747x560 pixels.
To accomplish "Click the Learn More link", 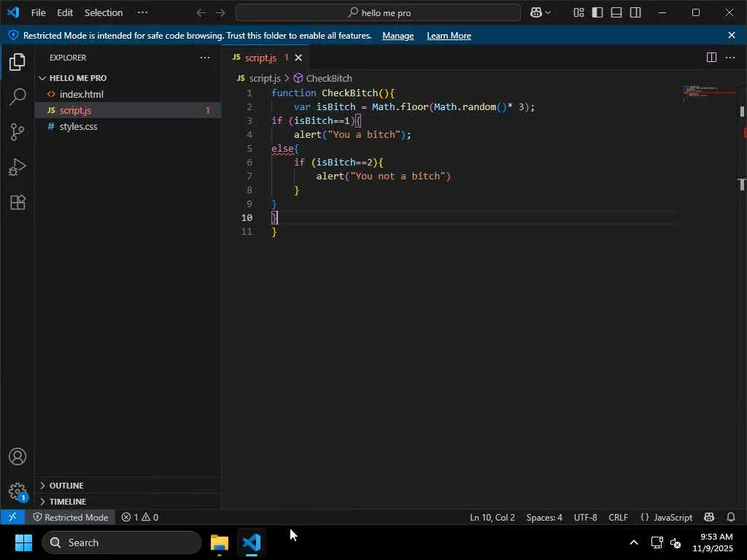I will [x=449, y=36].
